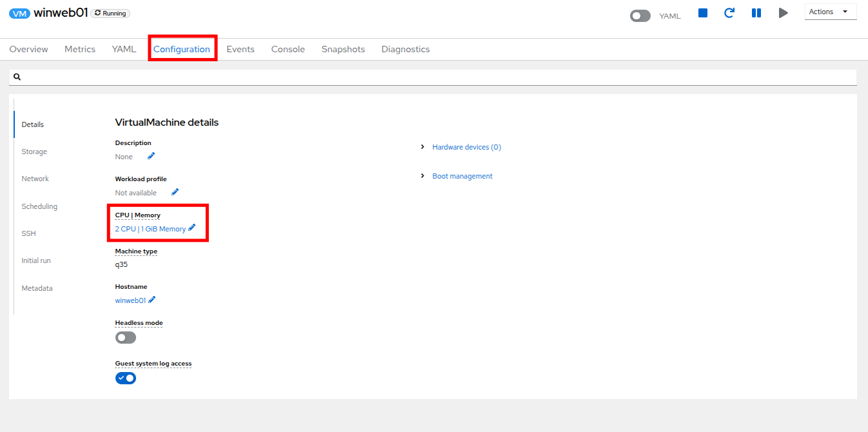The image size is (868, 432).
Task: Enable Headless mode switch
Action: (x=126, y=338)
